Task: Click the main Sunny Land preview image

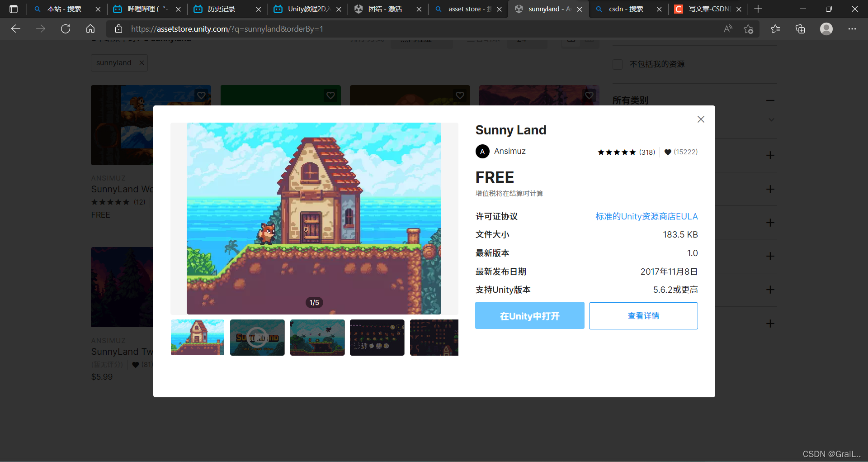Action: click(314, 219)
